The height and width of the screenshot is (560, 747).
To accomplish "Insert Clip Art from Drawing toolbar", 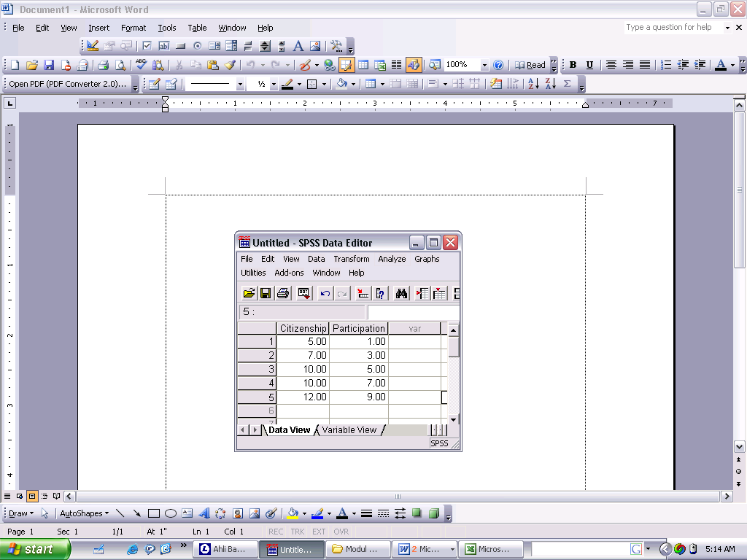I will point(238,513).
